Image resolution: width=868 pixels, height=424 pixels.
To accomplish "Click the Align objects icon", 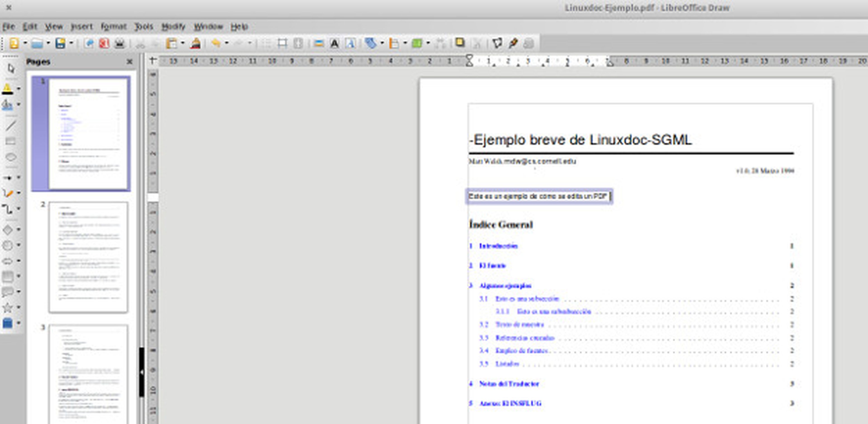I will point(394,43).
